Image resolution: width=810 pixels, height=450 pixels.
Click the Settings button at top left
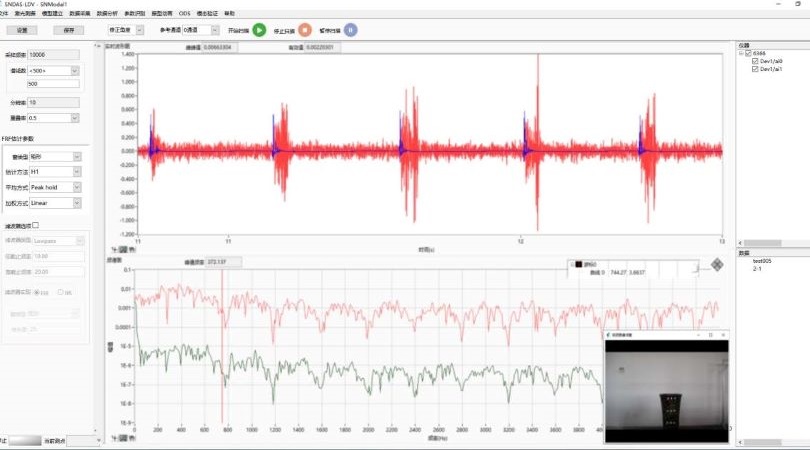click(x=22, y=31)
